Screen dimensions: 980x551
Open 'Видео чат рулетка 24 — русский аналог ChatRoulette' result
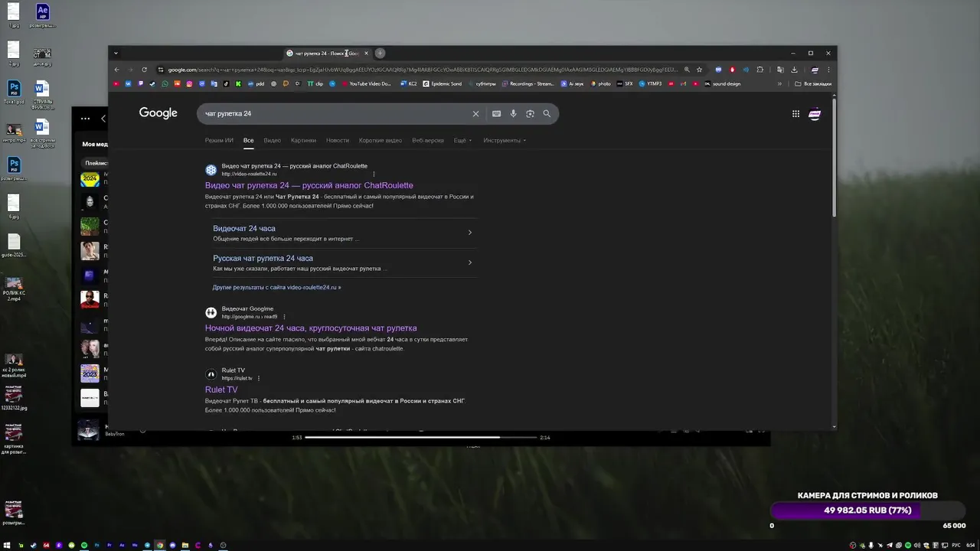tap(309, 185)
